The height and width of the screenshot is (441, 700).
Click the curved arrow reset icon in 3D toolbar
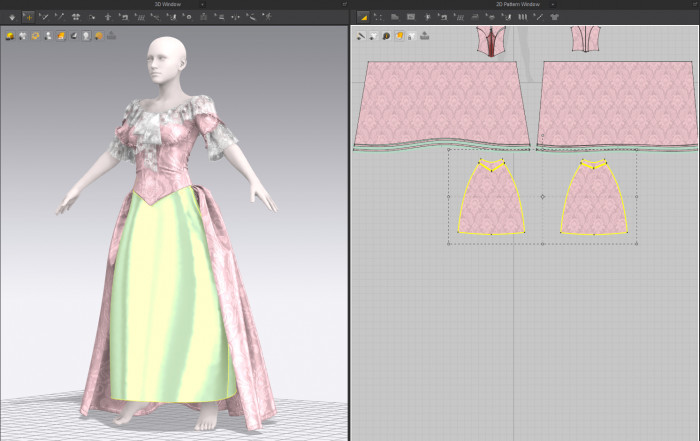(92, 17)
